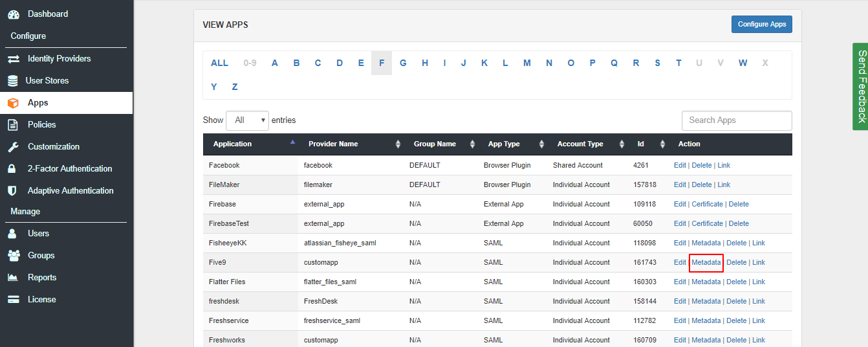Click the 2-Factor Authentication lock icon
Viewport: 868px width, 347px height.
coord(12,169)
